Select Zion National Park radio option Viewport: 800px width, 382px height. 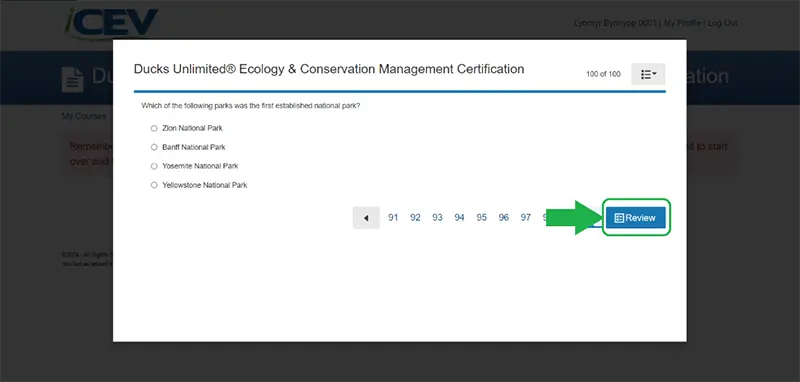tap(154, 129)
